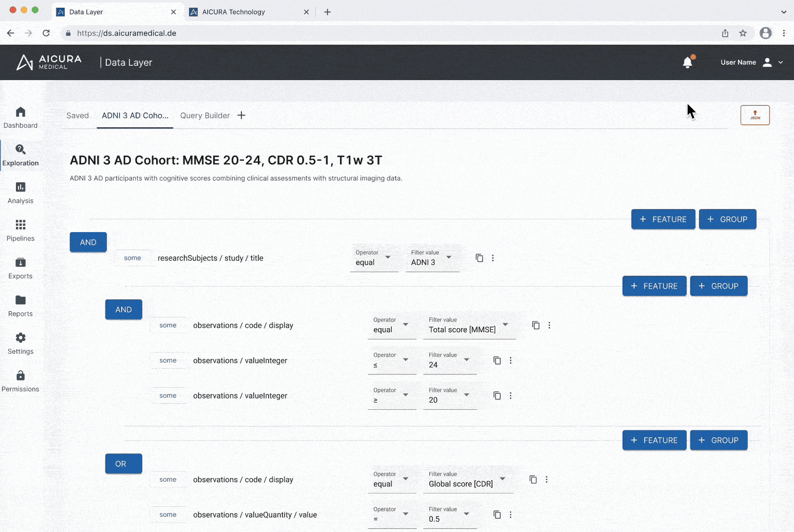794x532 pixels.
Task: Toggle 'some' quantifier on study title row
Action: 133,258
